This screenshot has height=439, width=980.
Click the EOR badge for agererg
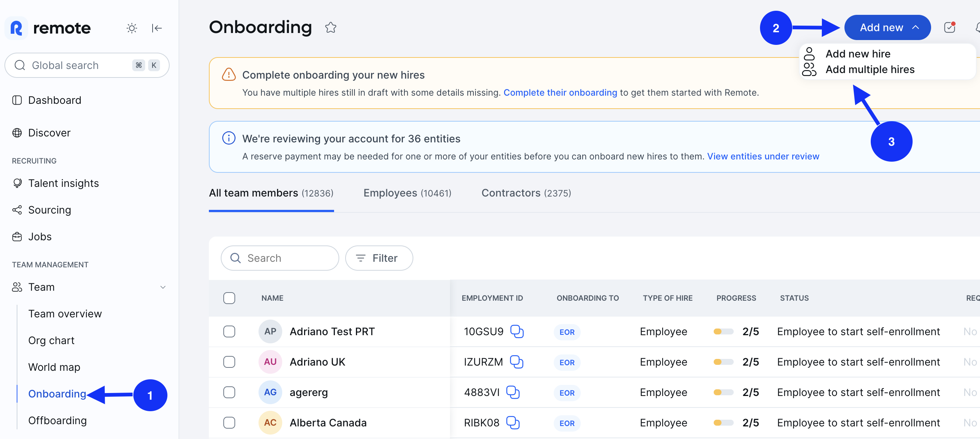[x=567, y=393]
